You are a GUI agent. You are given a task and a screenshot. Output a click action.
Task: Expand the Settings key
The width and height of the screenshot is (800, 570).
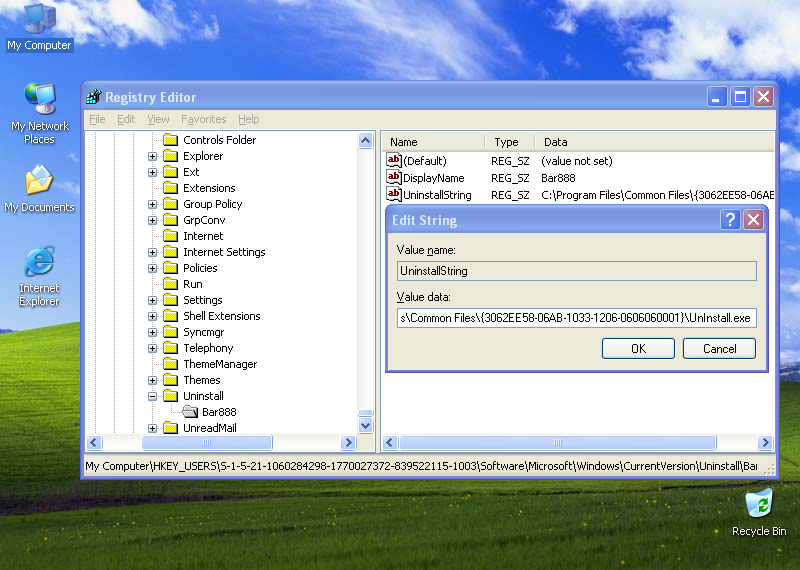152,300
